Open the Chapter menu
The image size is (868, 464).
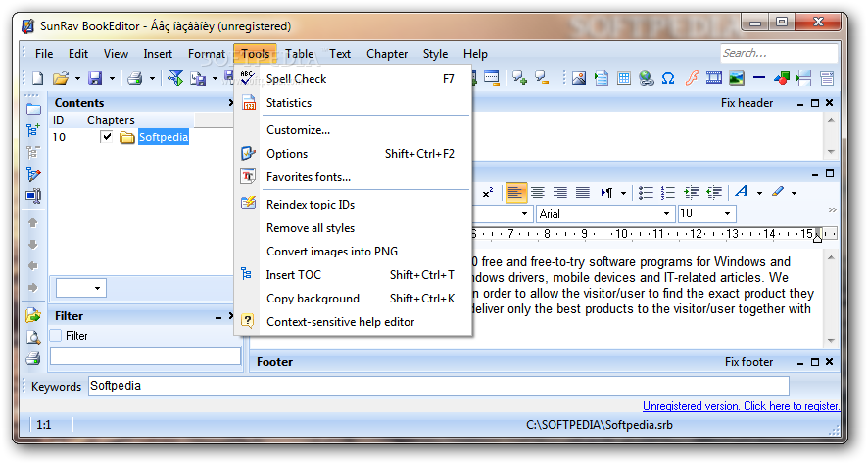pos(387,54)
